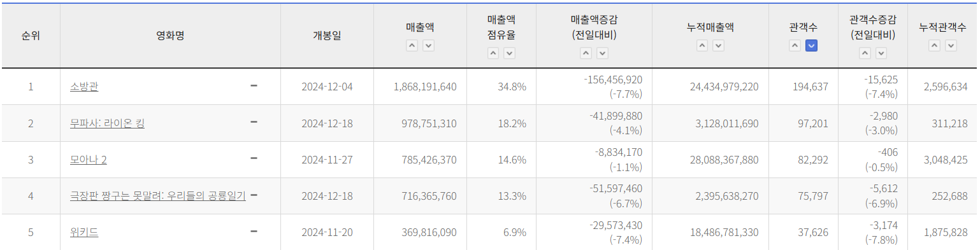Sort 매출액 점유율 ascending arrow
Screen dimensions: 980x250
[x=493, y=53]
